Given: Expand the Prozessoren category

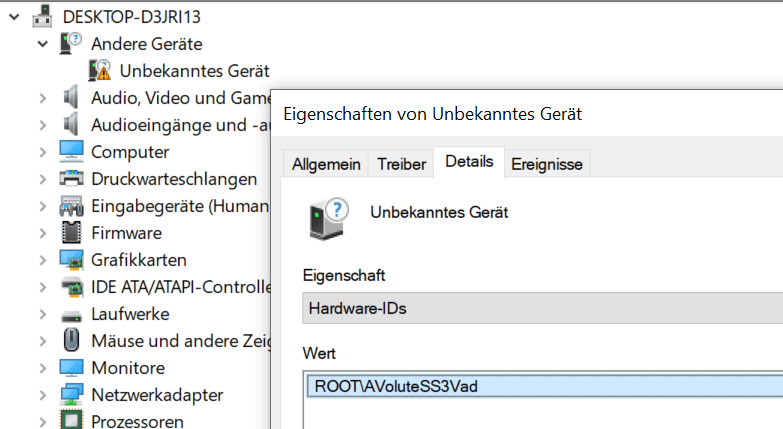Looking at the screenshot, I should tap(43, 421).
